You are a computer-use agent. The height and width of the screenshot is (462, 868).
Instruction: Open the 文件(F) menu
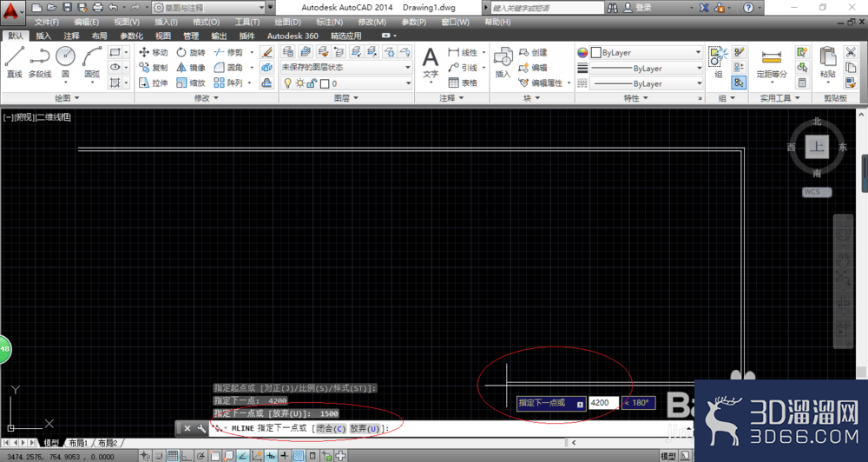[47, 23]
